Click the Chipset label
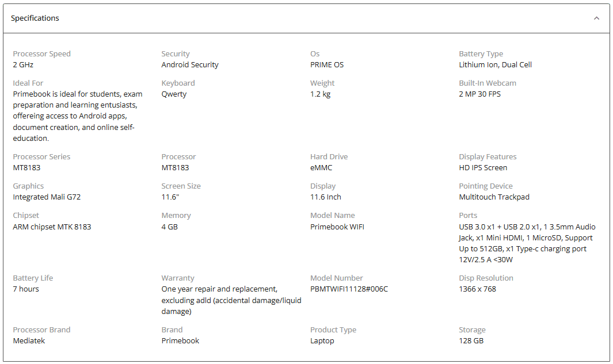This screenshot has height=364, width=613. click(26, 216)
